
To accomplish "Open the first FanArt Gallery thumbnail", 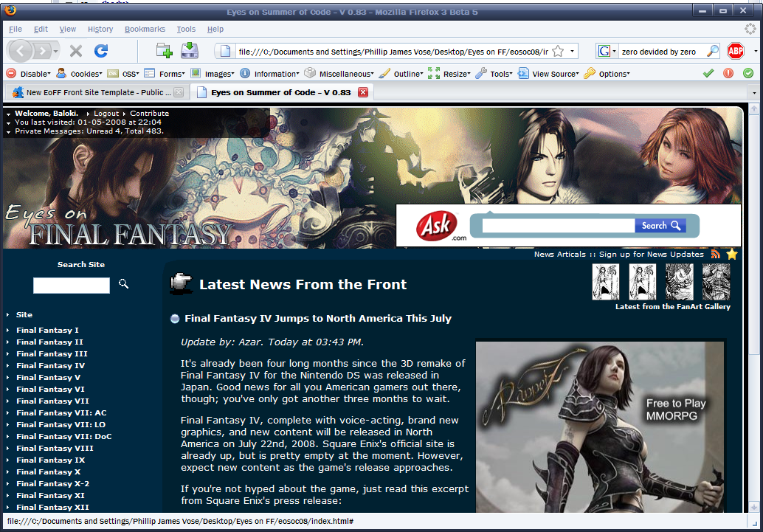I will click(605, 282).
